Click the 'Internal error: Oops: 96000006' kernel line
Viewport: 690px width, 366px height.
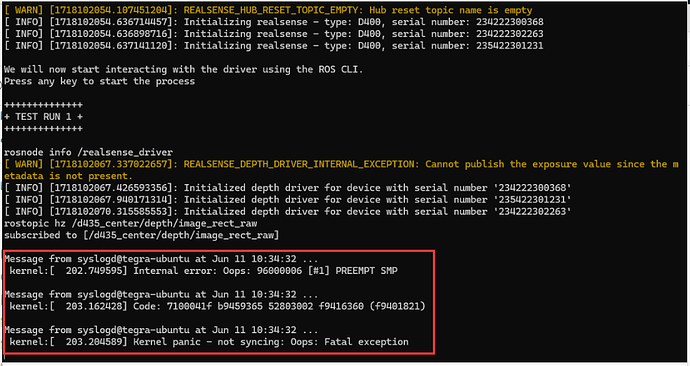pos(203,271)
